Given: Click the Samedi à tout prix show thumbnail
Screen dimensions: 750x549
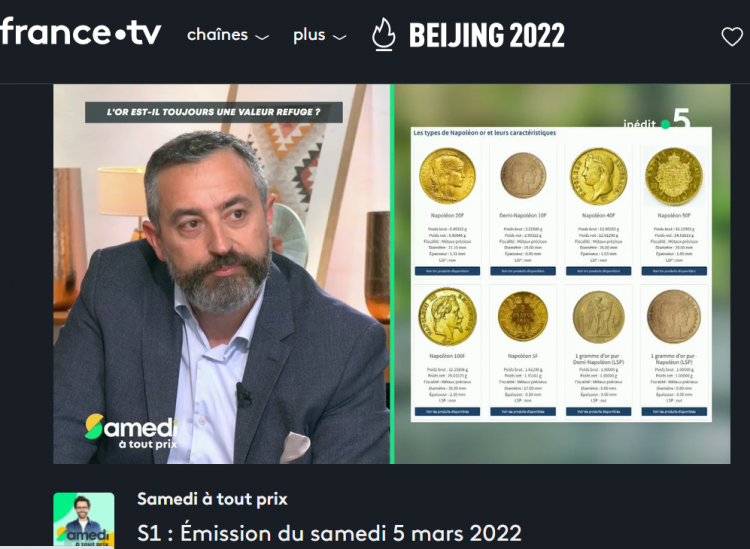Looking at the screenshot, I should [84, 520].
